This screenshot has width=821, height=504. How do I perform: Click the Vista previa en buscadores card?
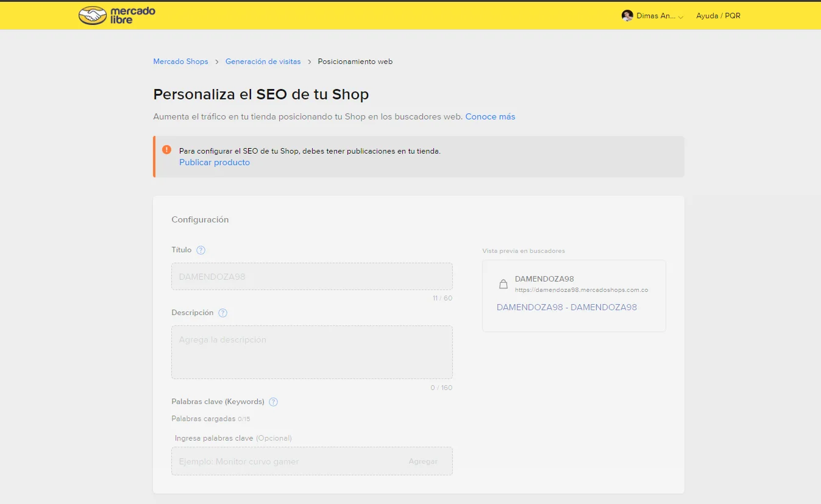[x=574, y=296]
